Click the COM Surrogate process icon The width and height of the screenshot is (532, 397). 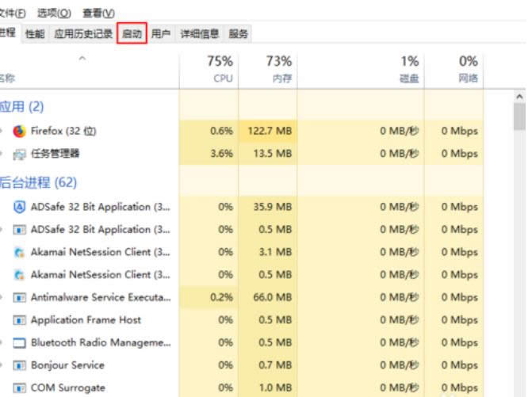point(20,388)
